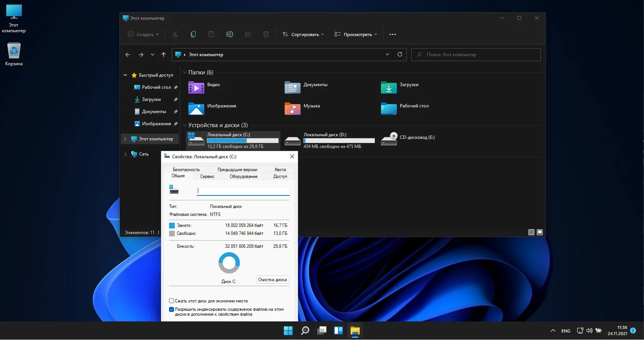Switch to the Безопасность tab

(x=186, y=170)
